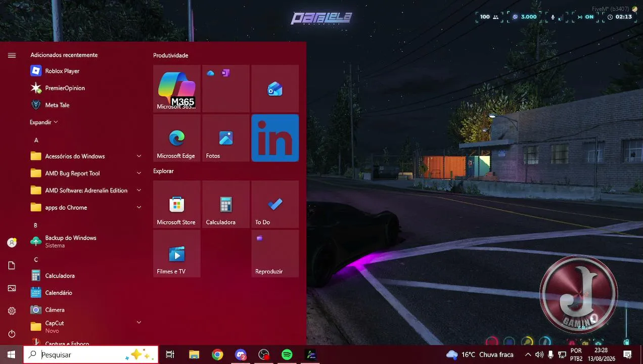Image resolution: width=643 pixels, height=364 pixels.
Task: Toggle the Start menu hamburger navigation
Action: pos(12,56)
